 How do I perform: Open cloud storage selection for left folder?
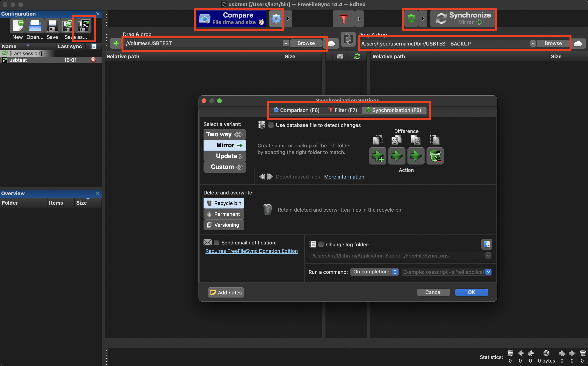[332, 43]
